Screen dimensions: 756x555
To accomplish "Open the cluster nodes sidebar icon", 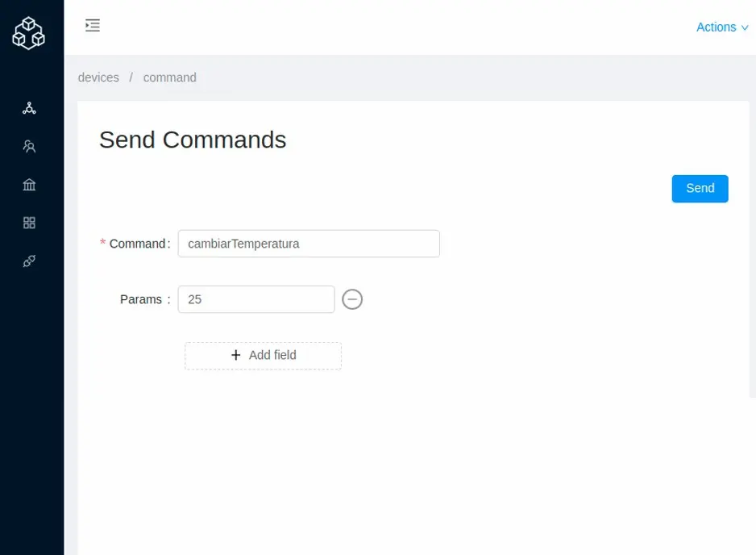I will coord(29,108).
